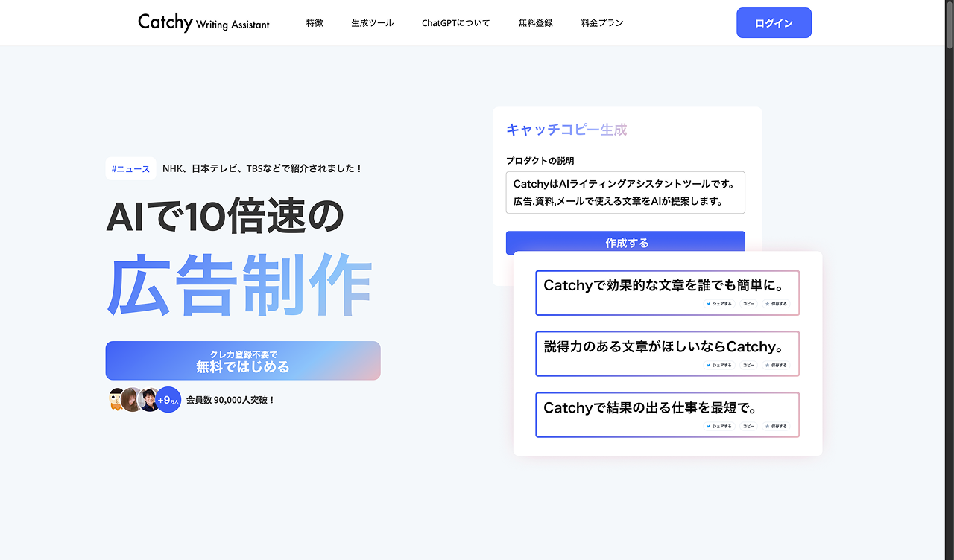The image size is (954, 560).
Task: Click the キャッチコピー生成 heading
Action: click(x=566, y=130)
